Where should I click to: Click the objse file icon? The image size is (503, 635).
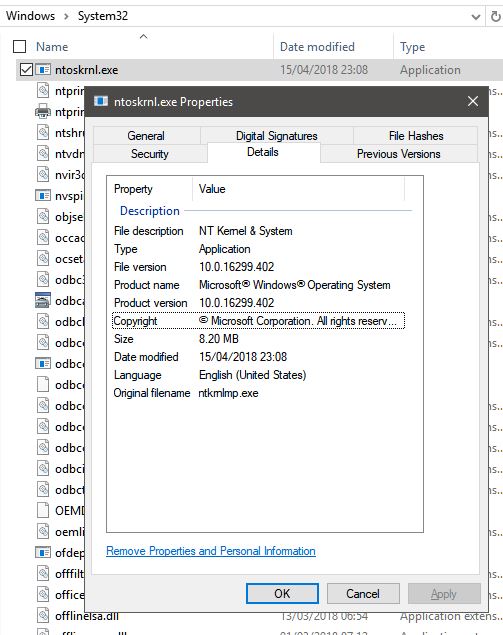click(43, 216)
